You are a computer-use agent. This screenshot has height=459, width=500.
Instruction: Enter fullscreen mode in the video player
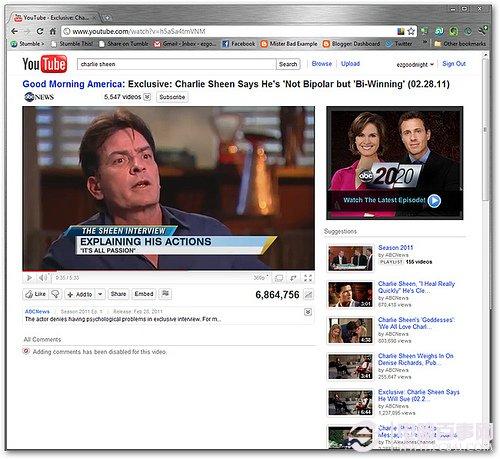coord(308,278)
